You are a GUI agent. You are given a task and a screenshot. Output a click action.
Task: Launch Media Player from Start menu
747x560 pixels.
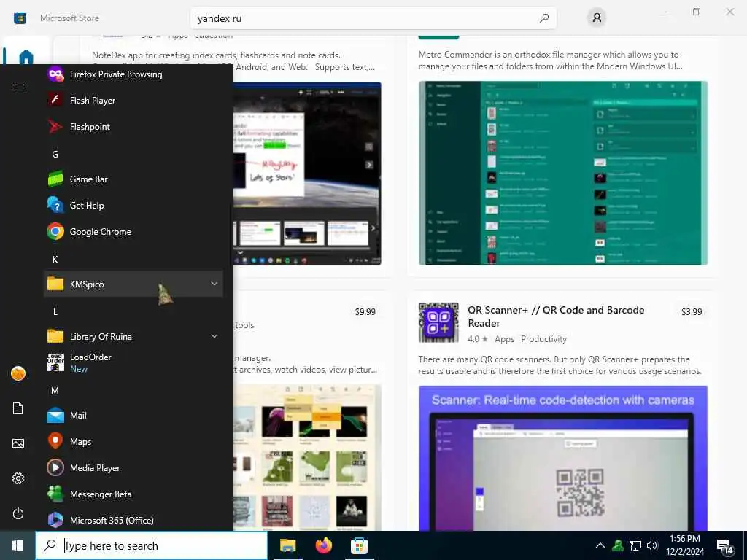(x=133, y=467)
